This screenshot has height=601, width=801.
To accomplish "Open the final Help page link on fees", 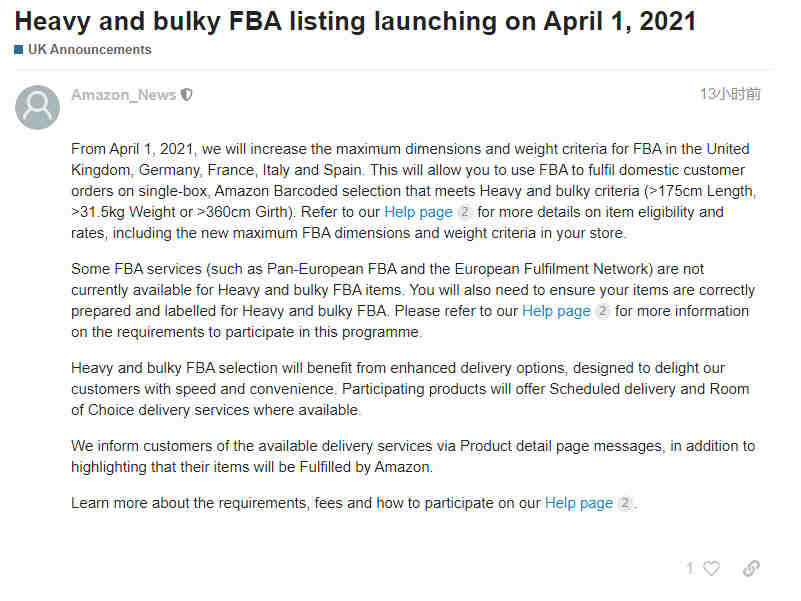I will coord(579,503).
